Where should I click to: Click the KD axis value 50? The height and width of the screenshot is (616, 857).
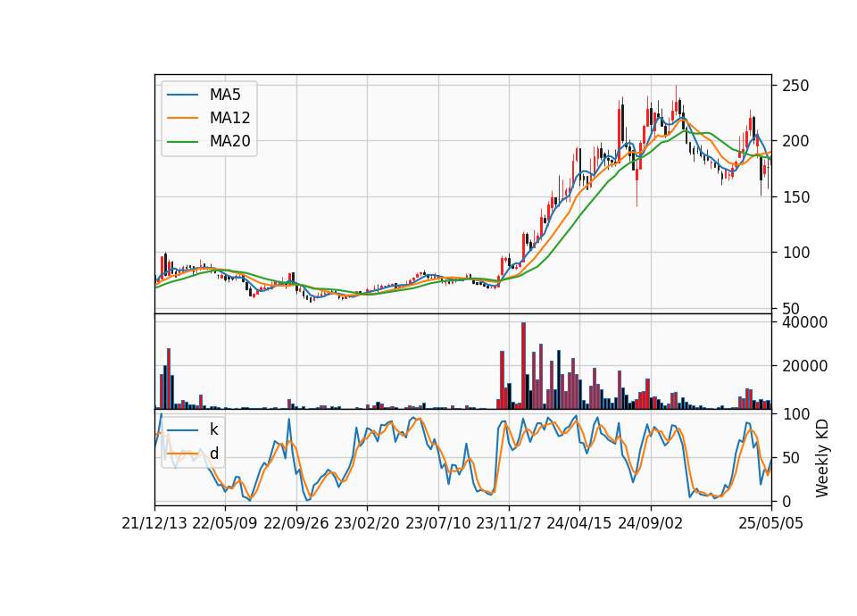coord(791,458)
